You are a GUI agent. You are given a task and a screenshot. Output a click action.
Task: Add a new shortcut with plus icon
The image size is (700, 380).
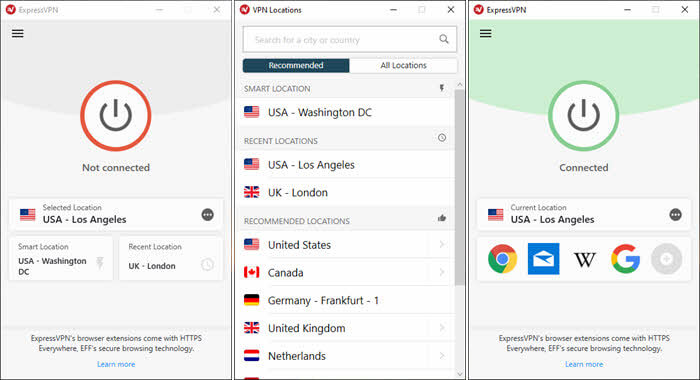tap(667, 259)
